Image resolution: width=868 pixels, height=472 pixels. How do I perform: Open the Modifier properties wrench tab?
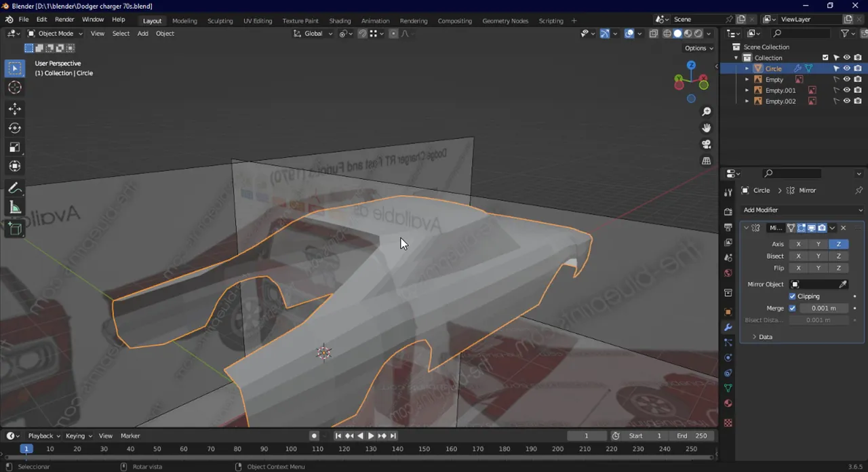pyautogui.click(x=728, y=327)
